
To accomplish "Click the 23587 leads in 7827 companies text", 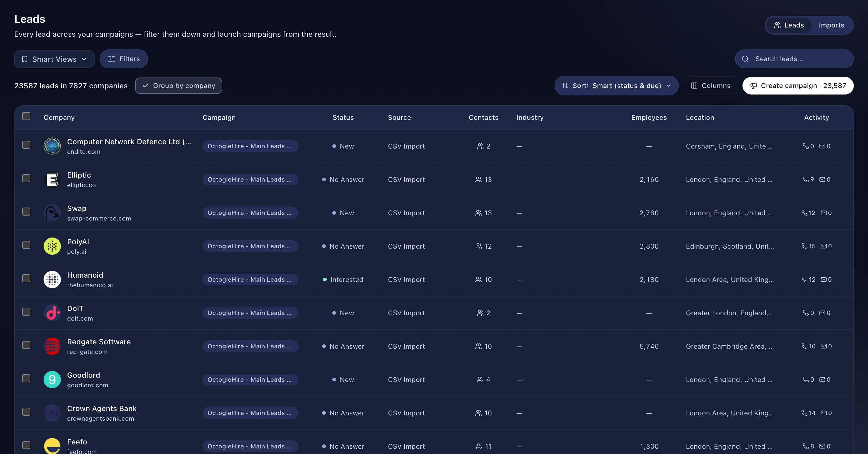I will 71,86.
